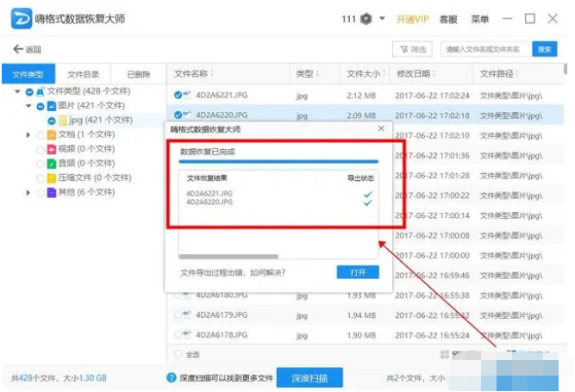This screenshot has width=575, height=392.
Task: Collapse the 文件类型 (428 个文件) tree node
Action: pyautogui.click(x=17, y=91)
